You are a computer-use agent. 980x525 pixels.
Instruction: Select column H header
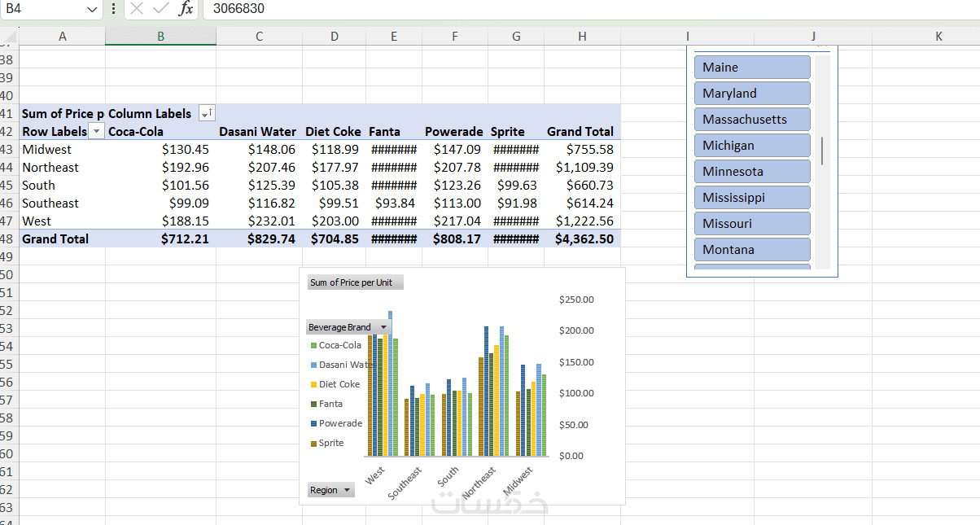[582, 37]
